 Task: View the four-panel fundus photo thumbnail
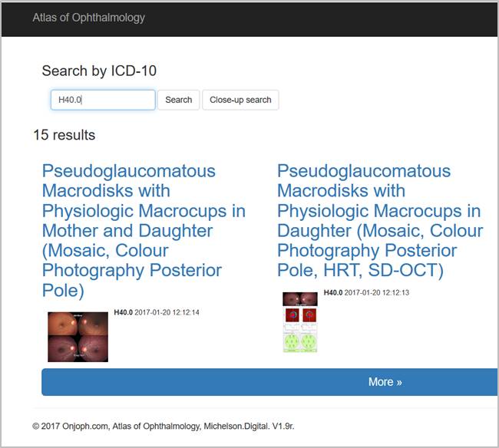click(x=78, y=336)
